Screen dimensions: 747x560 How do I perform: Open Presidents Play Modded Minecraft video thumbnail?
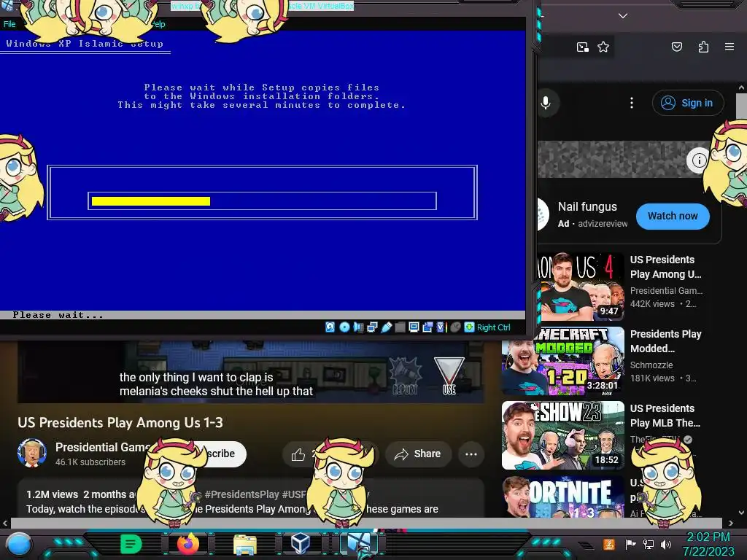pos(563,361)
